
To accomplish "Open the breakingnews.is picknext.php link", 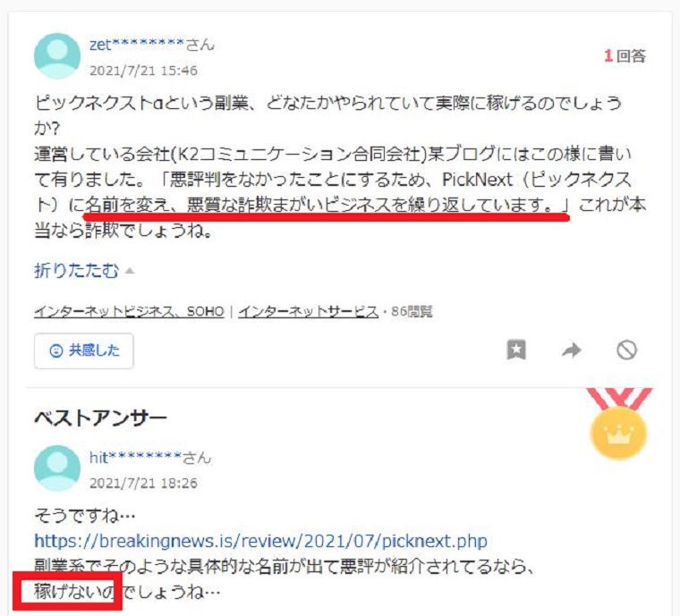I will pos(260,541).
